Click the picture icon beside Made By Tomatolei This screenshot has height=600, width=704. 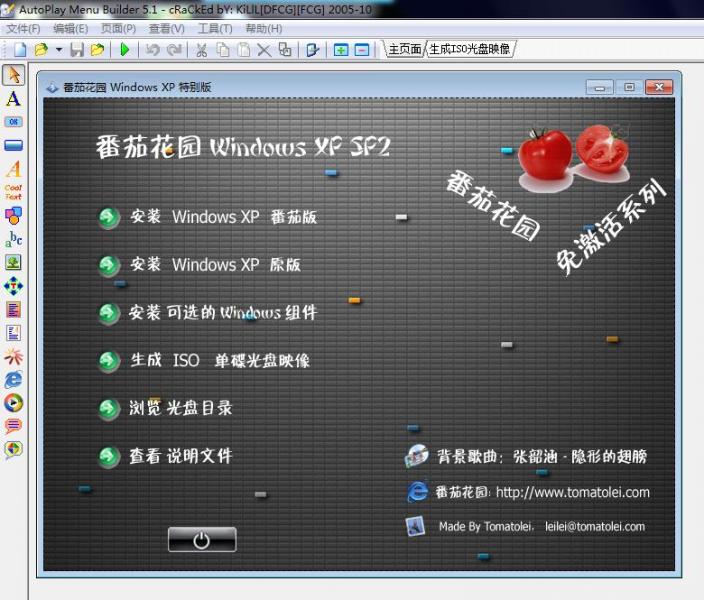point(415,526)
